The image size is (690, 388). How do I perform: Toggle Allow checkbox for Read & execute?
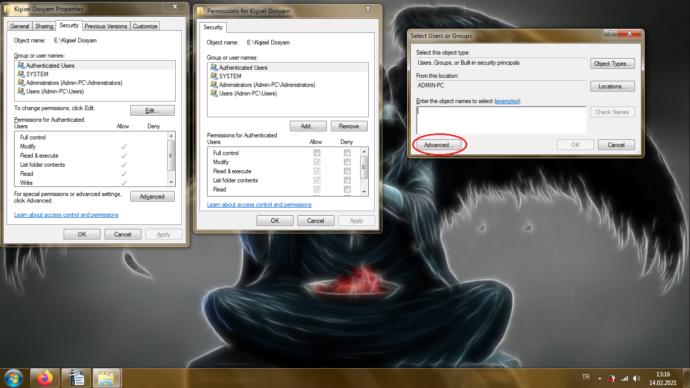click(317, 171)
